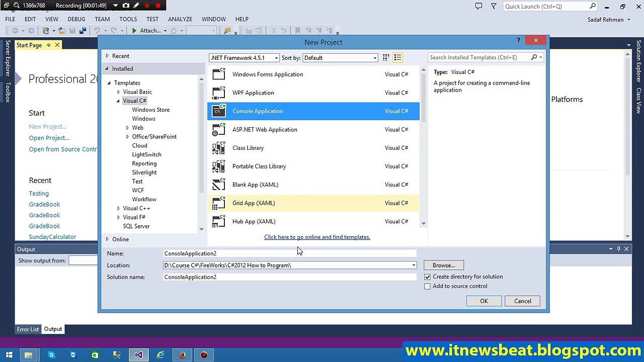Switch to the Output tab
644x362 pixels.
pos(53,329)
